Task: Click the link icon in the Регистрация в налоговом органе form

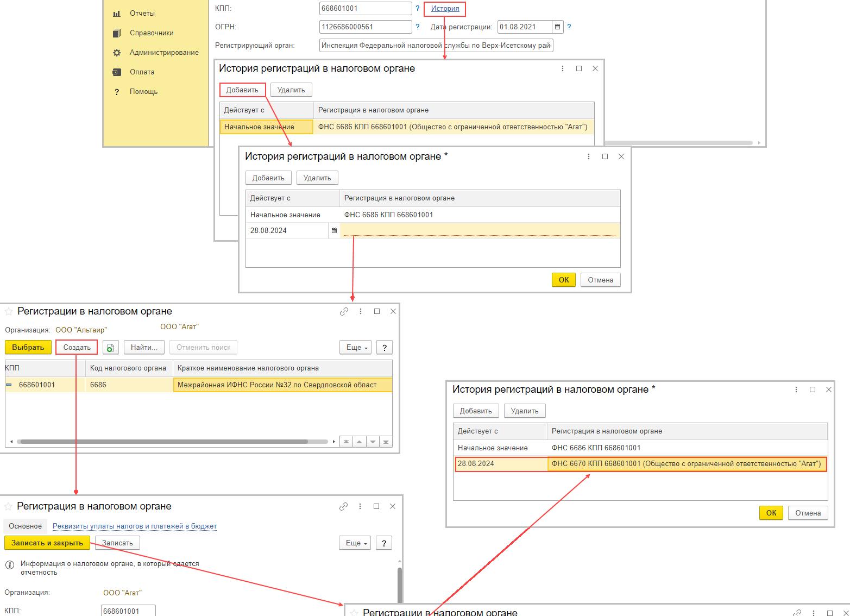Action: [x=343, y=506]
